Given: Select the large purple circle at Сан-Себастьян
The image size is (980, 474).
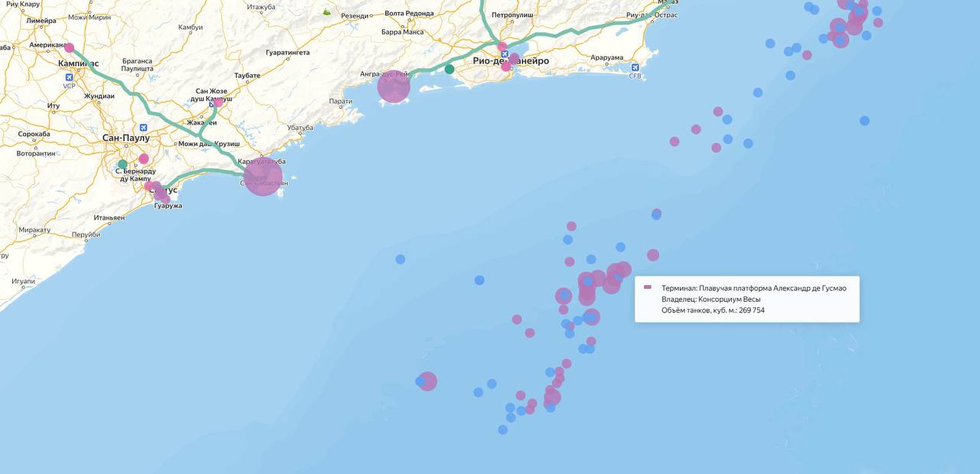Looking at the screenshot, I should click(x=263, y=176).
